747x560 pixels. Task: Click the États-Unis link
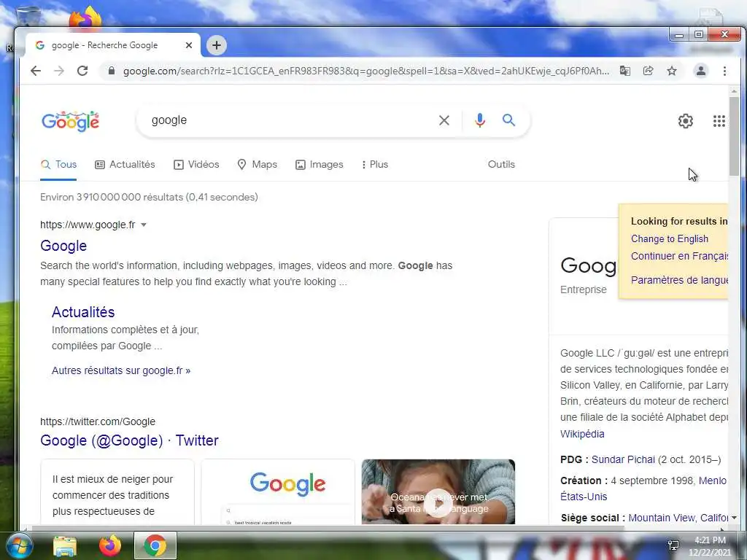coord(584,497)
